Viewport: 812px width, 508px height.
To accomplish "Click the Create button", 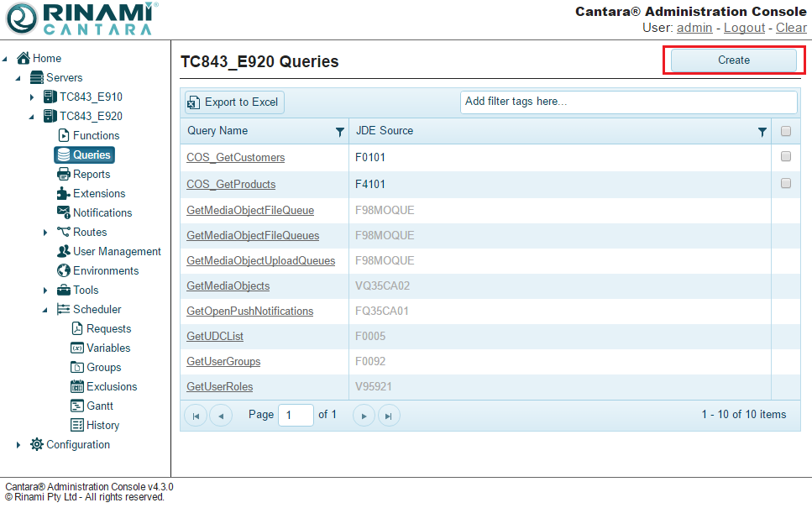I will (x=733, y=60).
